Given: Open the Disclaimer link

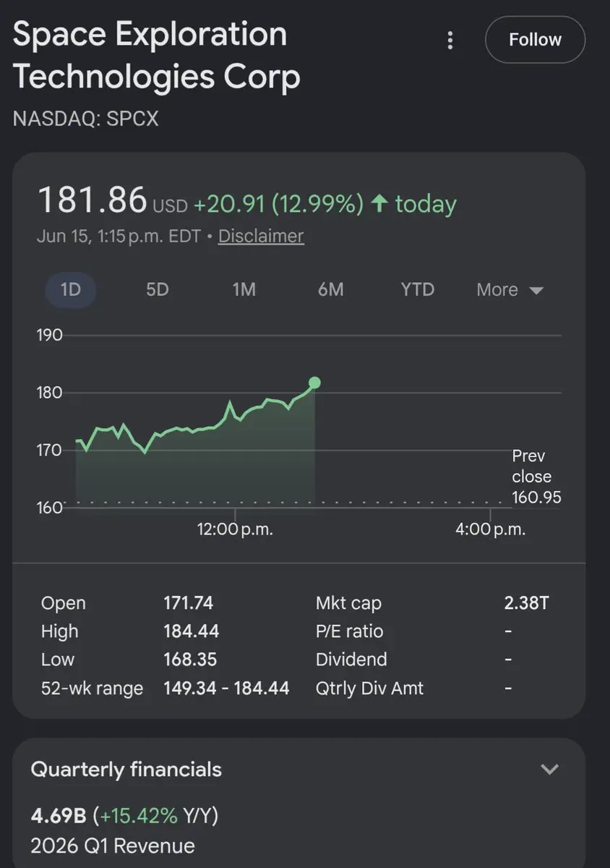Looking at the screenshot, I should pyautogui.click(x=261, y=237).
